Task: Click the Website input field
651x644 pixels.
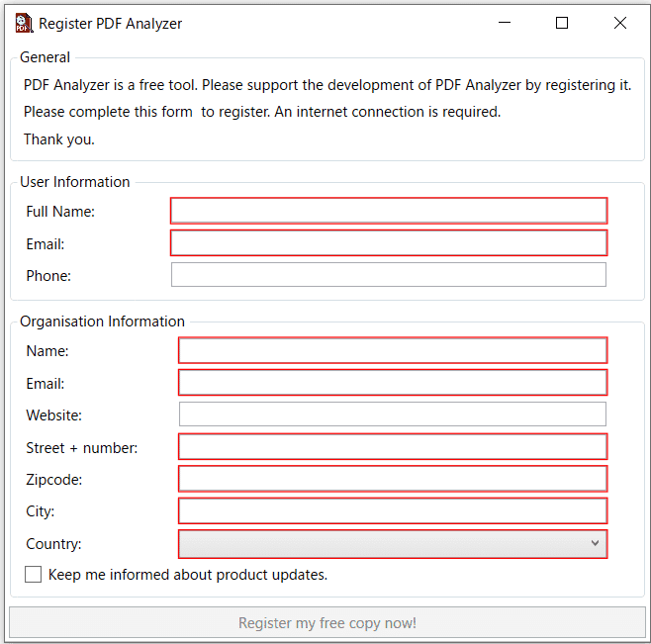Action: coord(392,414)
